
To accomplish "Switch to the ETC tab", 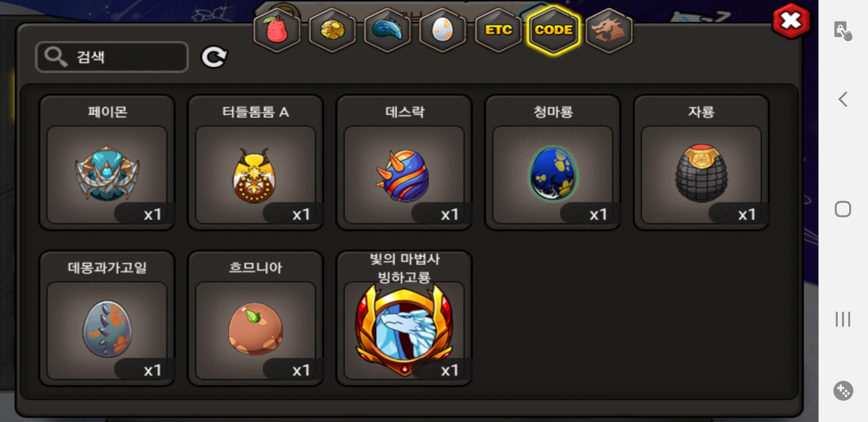I will [x=498, y=30].
